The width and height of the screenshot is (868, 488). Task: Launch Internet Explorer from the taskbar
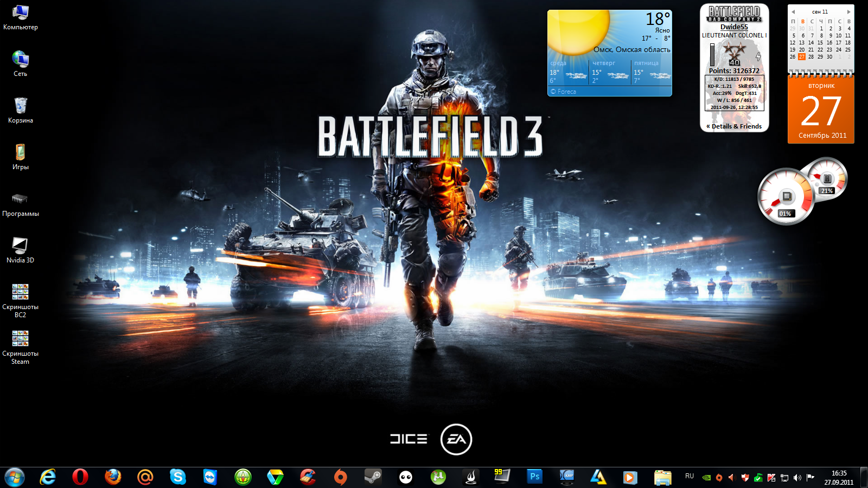click(48, 477)
